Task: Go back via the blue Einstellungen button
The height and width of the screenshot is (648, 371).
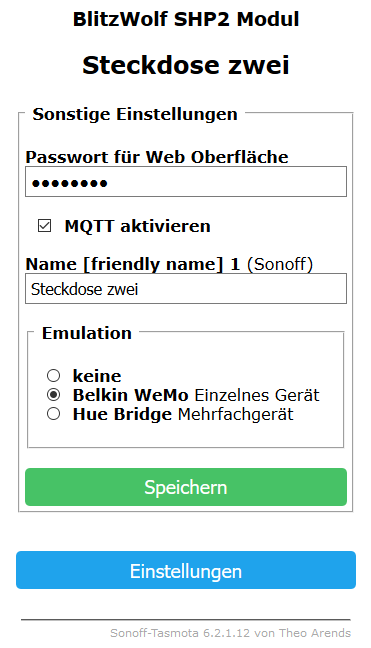Action: pos(186,570)
